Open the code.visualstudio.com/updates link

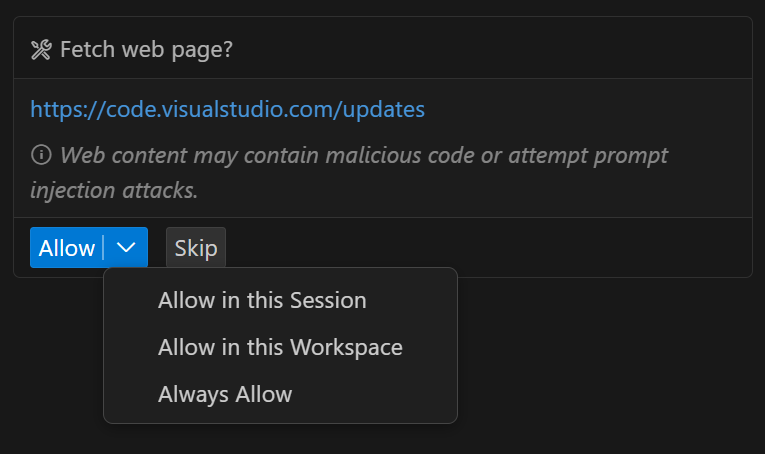[x=227, y=109]
